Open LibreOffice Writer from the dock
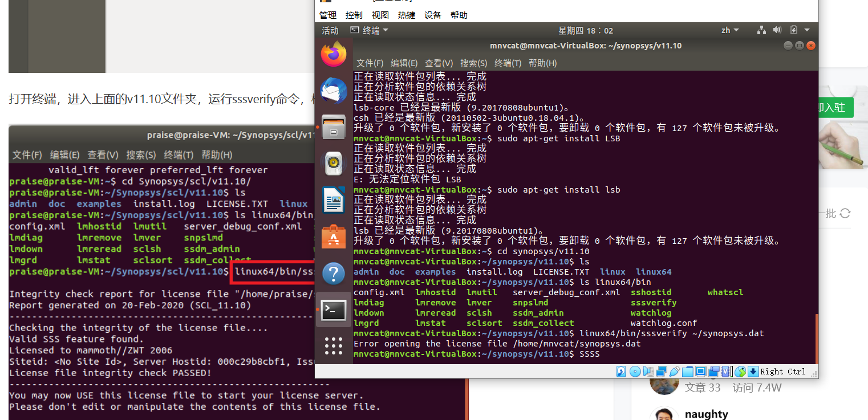Viewport: 868px width, 420px height. (x=334, y=200)
